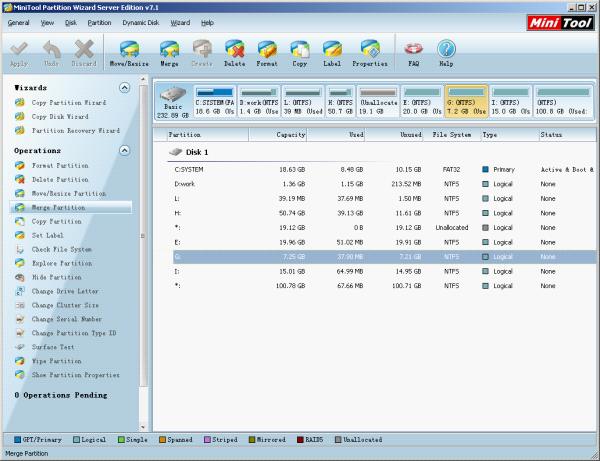The width and height of the screenshot is (600, 461).
Task: Select the D:work partition row
Action: 385,184
